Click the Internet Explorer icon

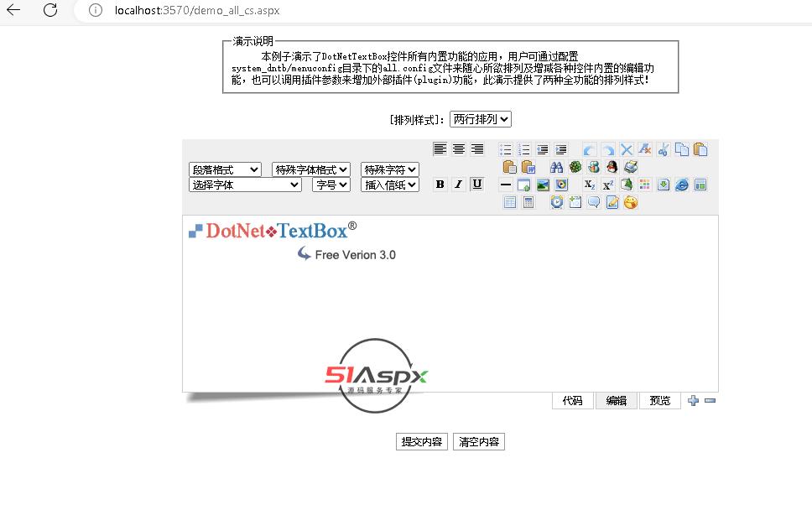(x=682, y=185)
